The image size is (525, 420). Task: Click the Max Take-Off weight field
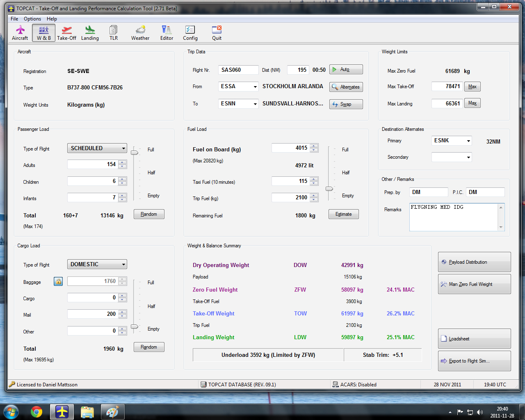point(447,87)
